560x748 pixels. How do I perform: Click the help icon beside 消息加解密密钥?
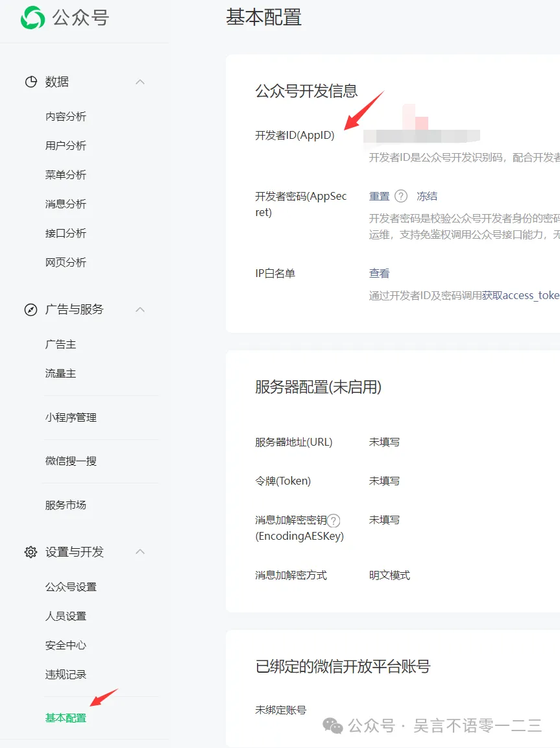(x=334, y=520)
